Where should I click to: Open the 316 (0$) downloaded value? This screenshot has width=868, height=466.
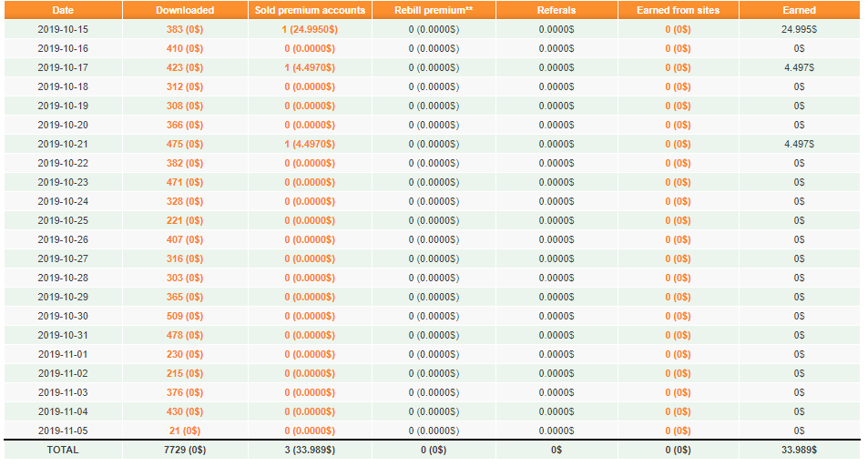[185, 258]
